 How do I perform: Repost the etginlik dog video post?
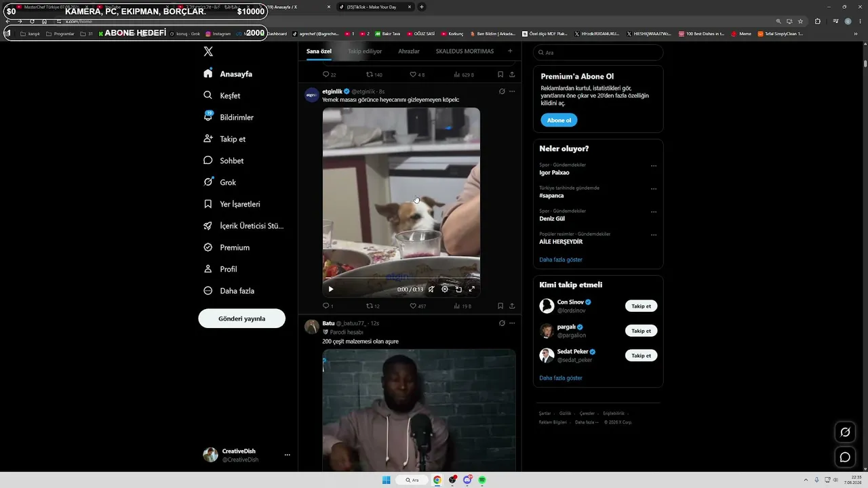tap(373, 306)
